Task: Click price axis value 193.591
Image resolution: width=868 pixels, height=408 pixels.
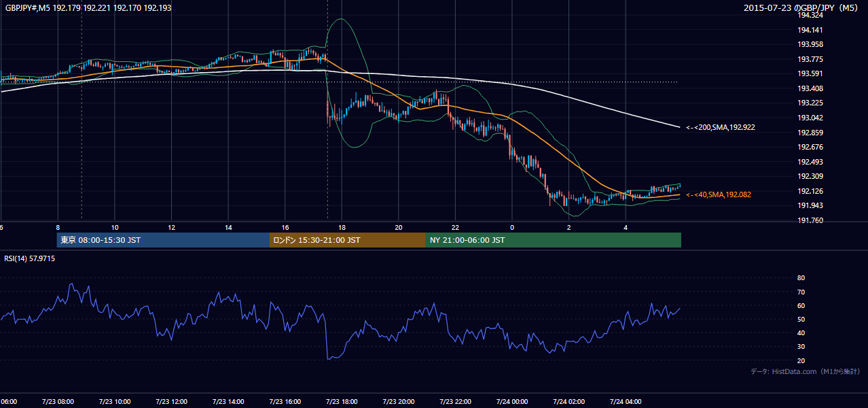Action: pyautogui.click(x=810, y=73)
